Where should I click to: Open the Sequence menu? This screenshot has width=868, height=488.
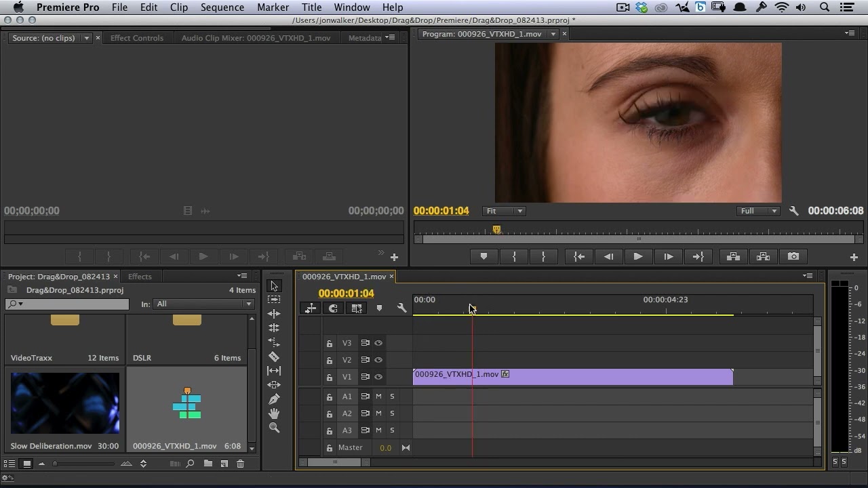pos(222,7)
